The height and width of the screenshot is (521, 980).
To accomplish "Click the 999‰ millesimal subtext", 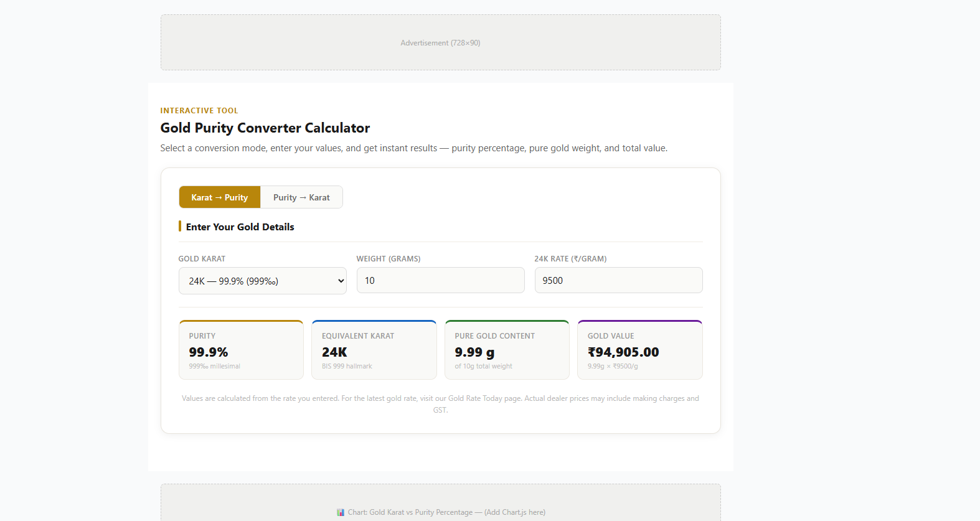I will [214, 366].
